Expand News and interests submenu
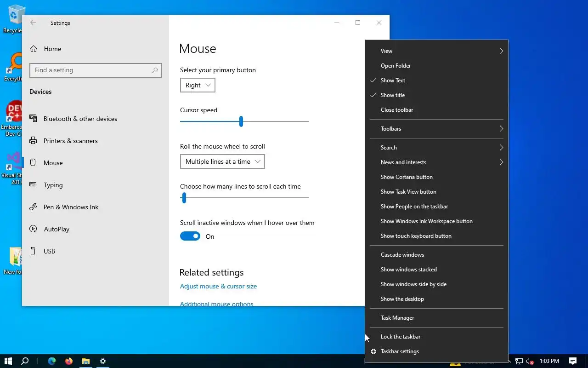Viewport: 588px width, 368px height. 436,162
